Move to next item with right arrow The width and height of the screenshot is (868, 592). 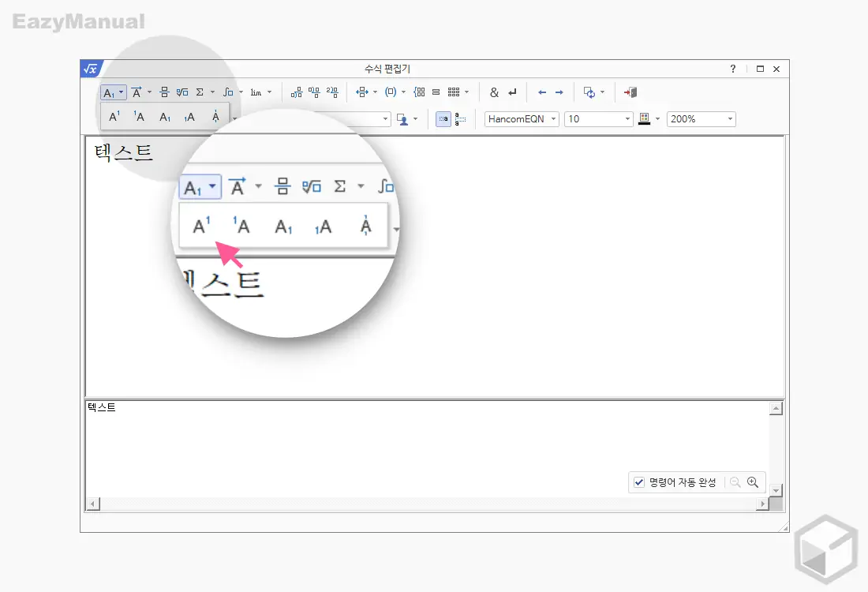559,92
